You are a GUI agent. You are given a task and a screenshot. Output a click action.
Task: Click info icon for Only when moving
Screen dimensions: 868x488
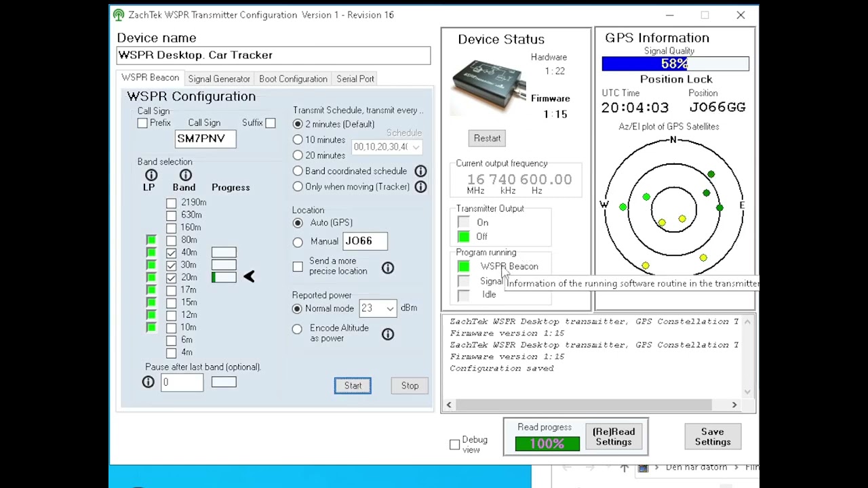tap(420, 186)
